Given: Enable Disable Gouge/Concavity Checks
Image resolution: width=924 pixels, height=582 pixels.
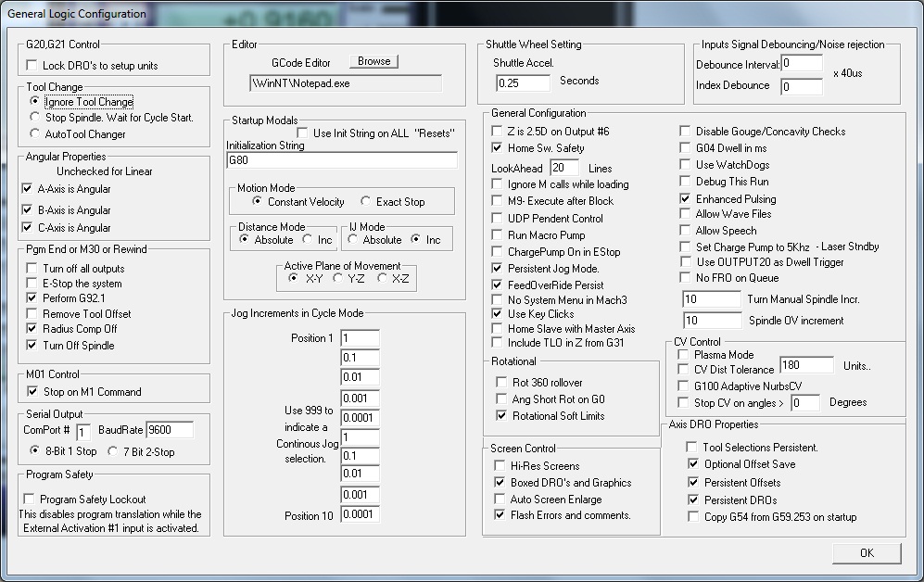Looking at the screenshot, I should click(685, 131).
